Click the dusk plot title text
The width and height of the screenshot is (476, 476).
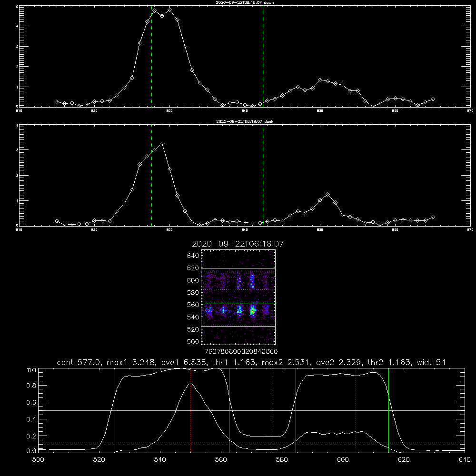point(245,121)
